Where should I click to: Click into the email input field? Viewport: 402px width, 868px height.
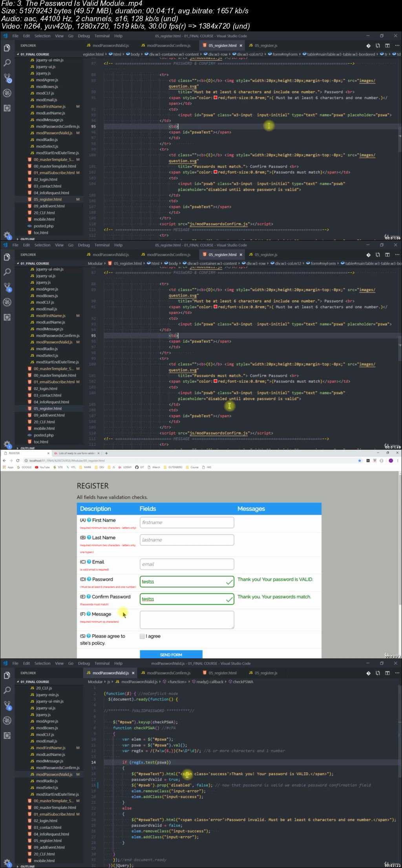click(187, 564)
